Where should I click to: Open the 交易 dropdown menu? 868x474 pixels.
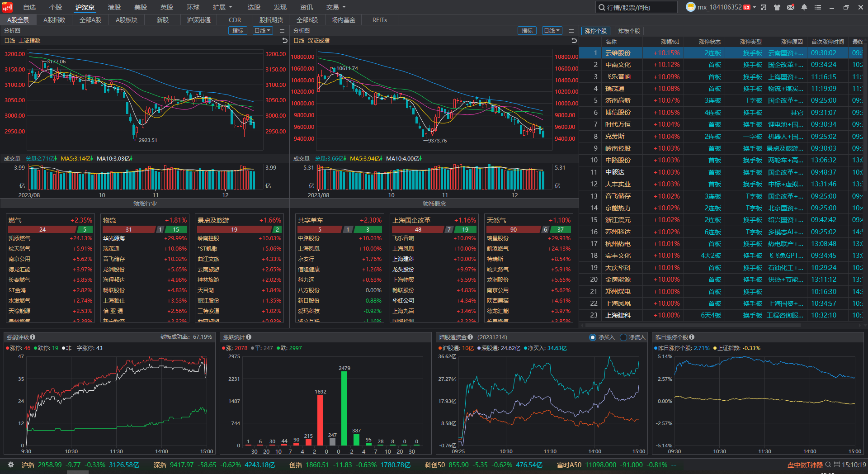click(336, 7)
